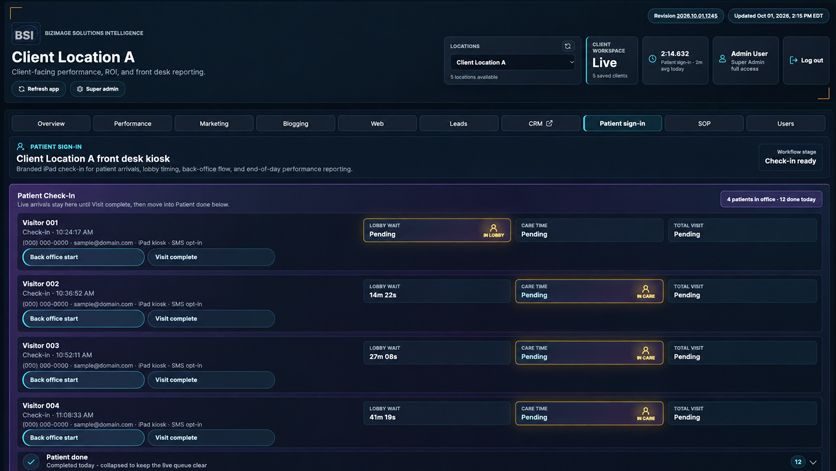Start back office for Visitor 004
This screenshot has width=836, height=471.
click(x=83, y=437)
